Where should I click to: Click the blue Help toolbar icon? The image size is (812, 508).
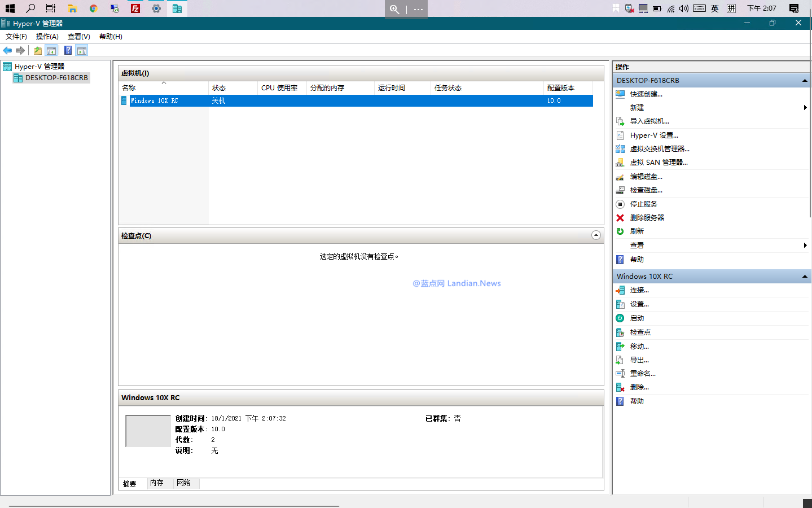coord(68,50)
